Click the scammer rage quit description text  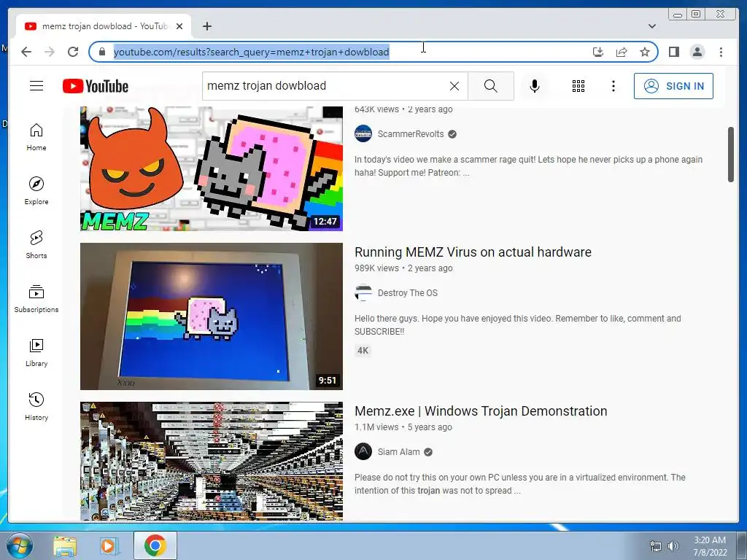click(x=528, y=166)
